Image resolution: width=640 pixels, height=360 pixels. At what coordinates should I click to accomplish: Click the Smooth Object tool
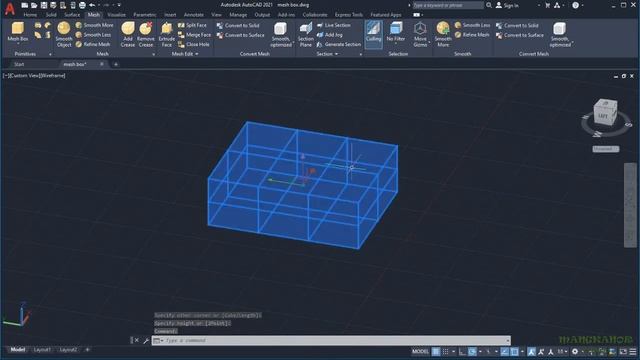pos(64,34)
